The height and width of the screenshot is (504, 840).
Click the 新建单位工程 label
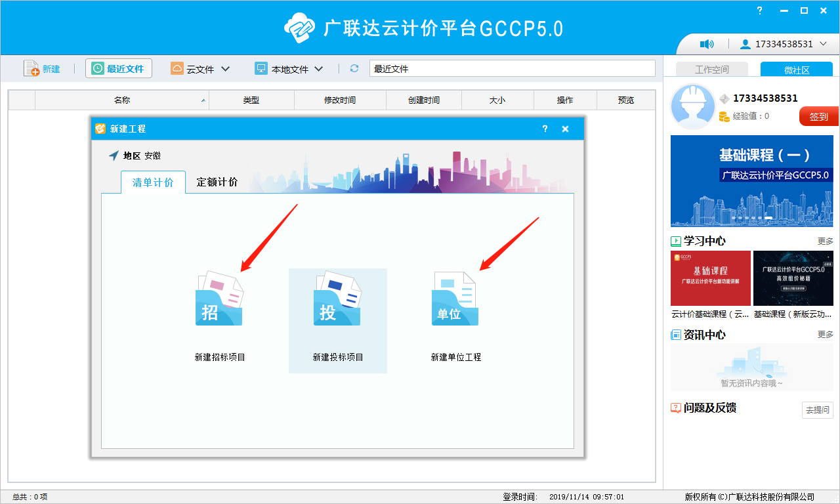point(456,357)
